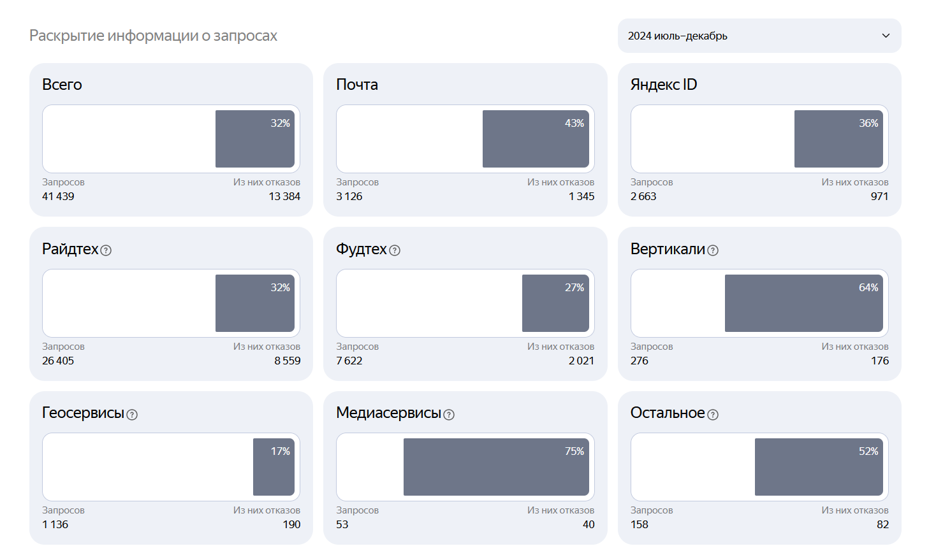
Task: Click the 36% bar in Яндекс ID card
Action: click(838, 139)
